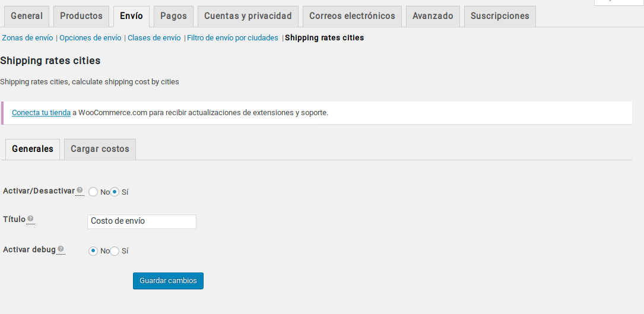Open the General settings tab

(27, 17)
